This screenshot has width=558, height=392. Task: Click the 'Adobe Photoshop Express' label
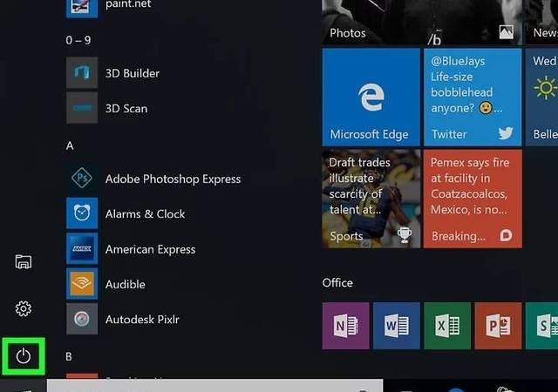tap(173, 179)
